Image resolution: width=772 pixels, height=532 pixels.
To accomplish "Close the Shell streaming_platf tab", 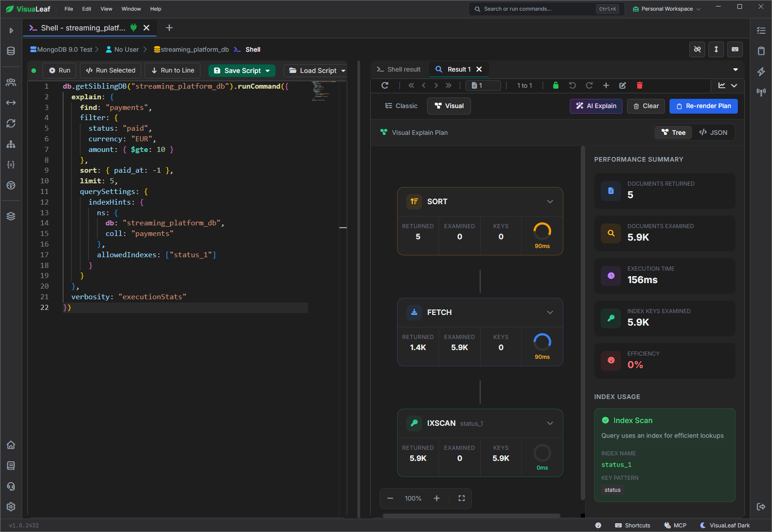I will pyautogui.click(x=146, y=28).
